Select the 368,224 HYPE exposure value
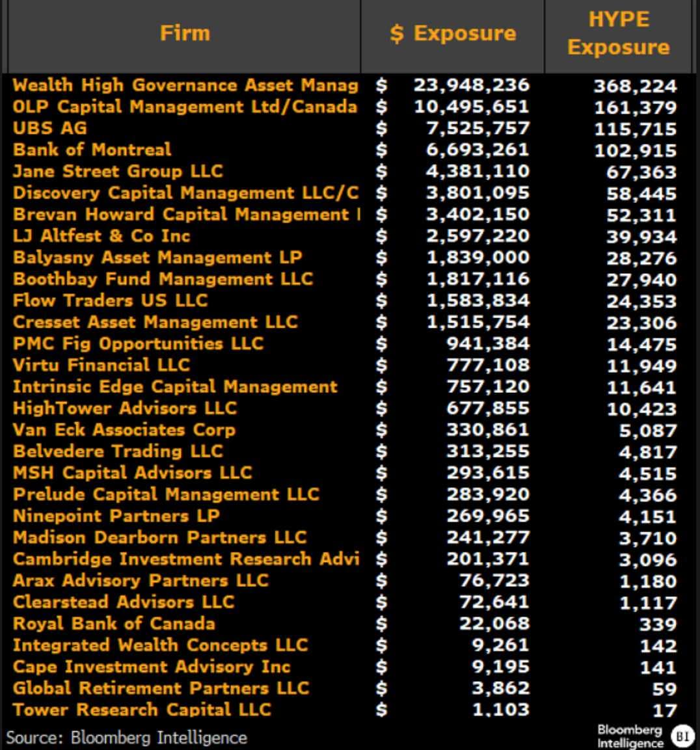700x750 pixels. click(635, 86)
